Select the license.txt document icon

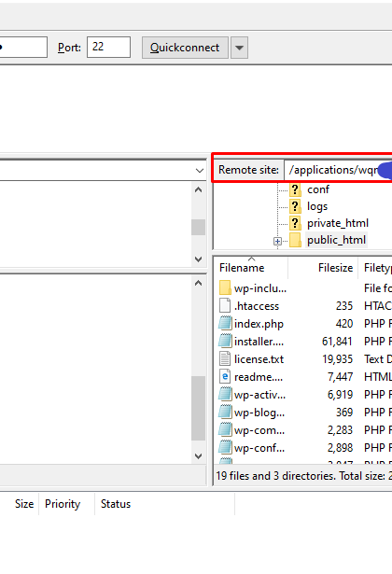tap(225, 358)
